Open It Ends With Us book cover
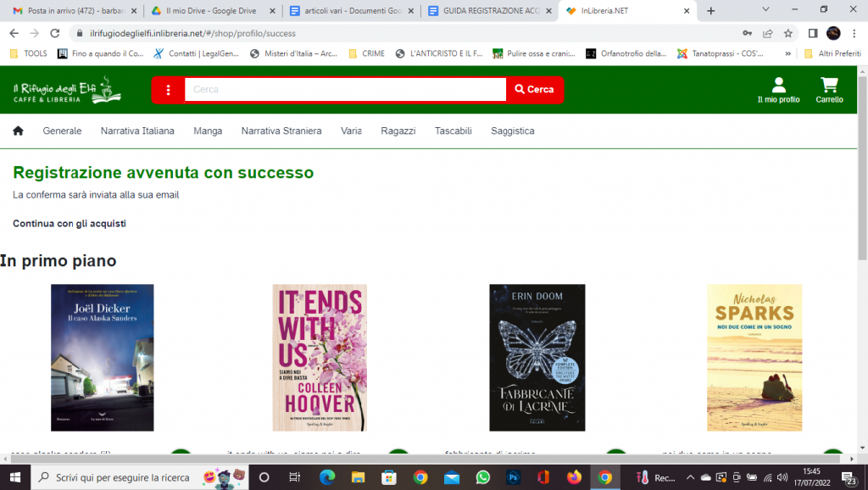Viewport: 868px width, 490px height. click(x=320, y=358)
